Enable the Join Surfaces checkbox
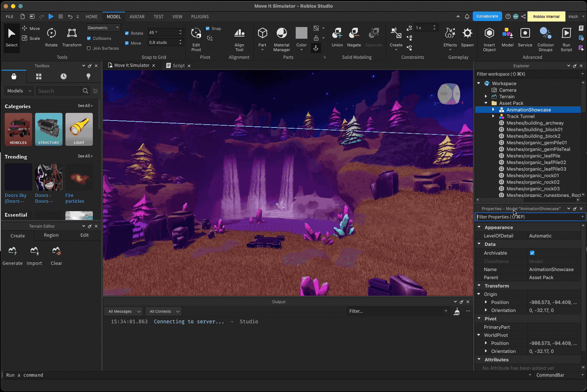Screen dimensions: 587x392 click(x=89, y=48)
